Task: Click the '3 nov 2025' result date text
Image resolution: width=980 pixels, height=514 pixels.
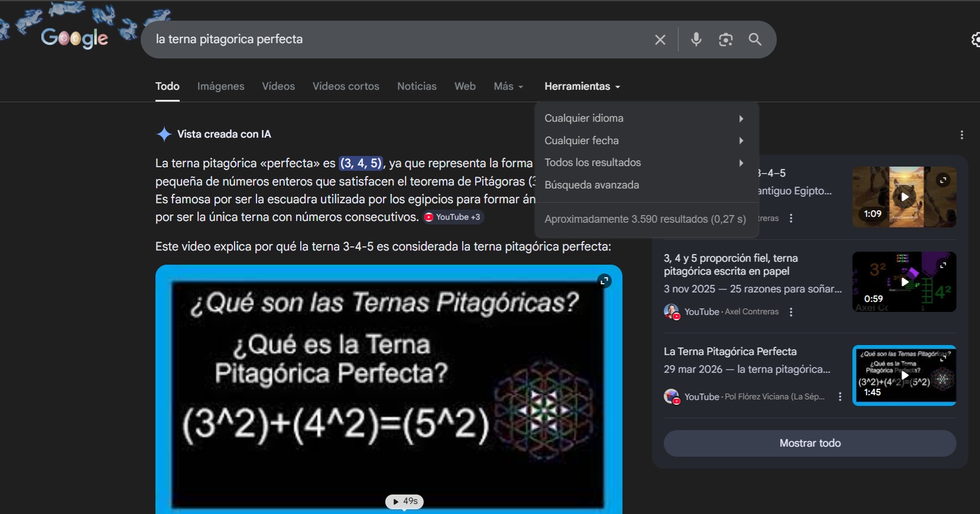Action: [689, 289]
